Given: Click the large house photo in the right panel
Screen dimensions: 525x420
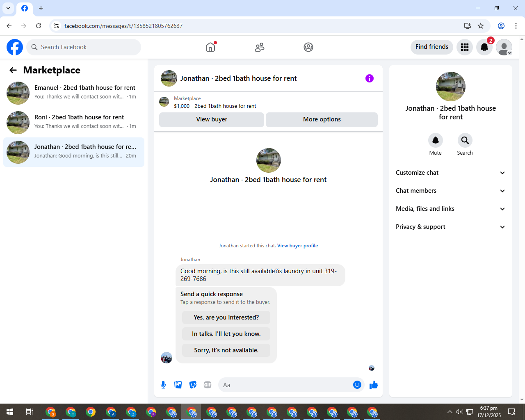Looking at the screenshot, I should pos(451,87).
